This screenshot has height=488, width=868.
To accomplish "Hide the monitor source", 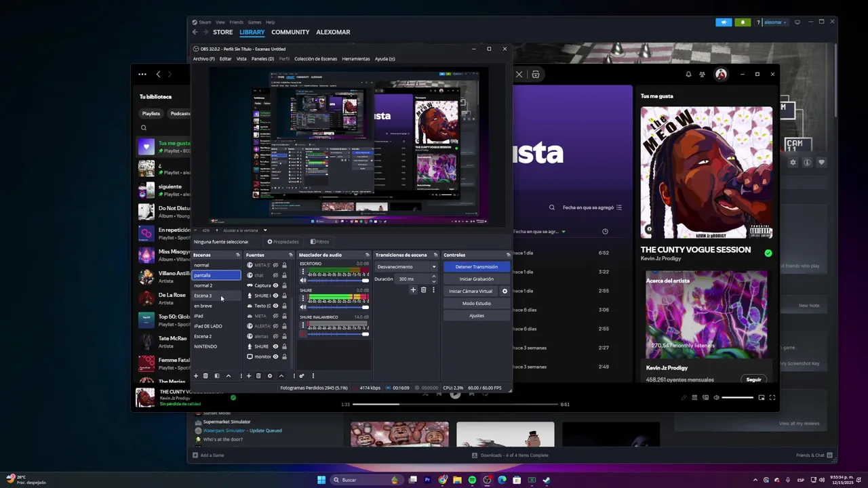I will pyautogui.click(x=275, y=357).
